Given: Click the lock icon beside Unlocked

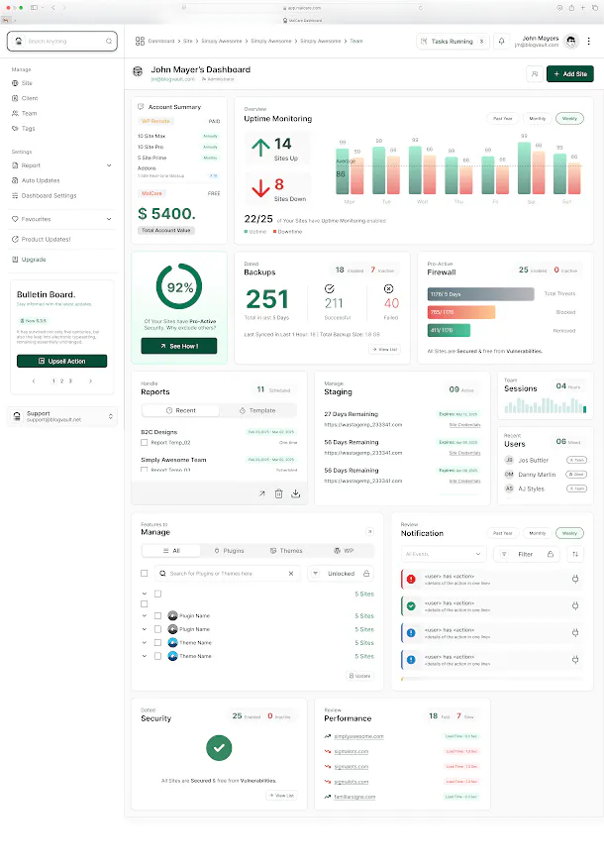Looking at the screenshot, I should (366, 574).
